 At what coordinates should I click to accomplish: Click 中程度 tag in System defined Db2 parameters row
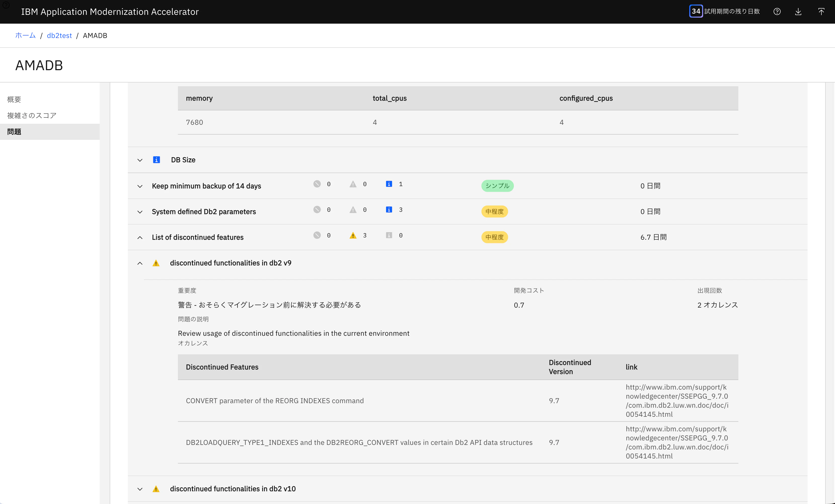click(495, 211)
